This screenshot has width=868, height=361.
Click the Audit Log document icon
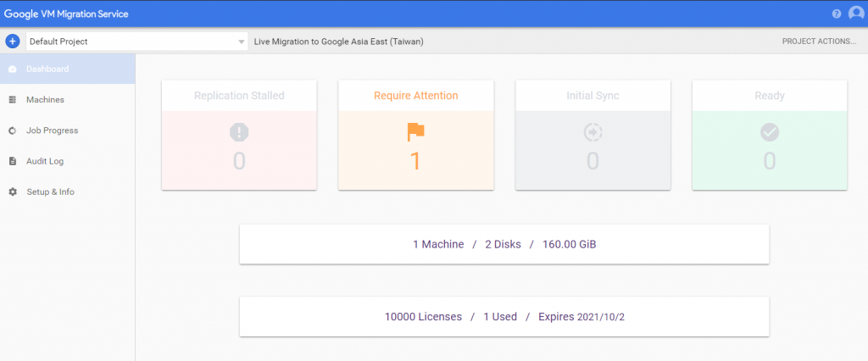pyautogui.click(x=13, y=161)
